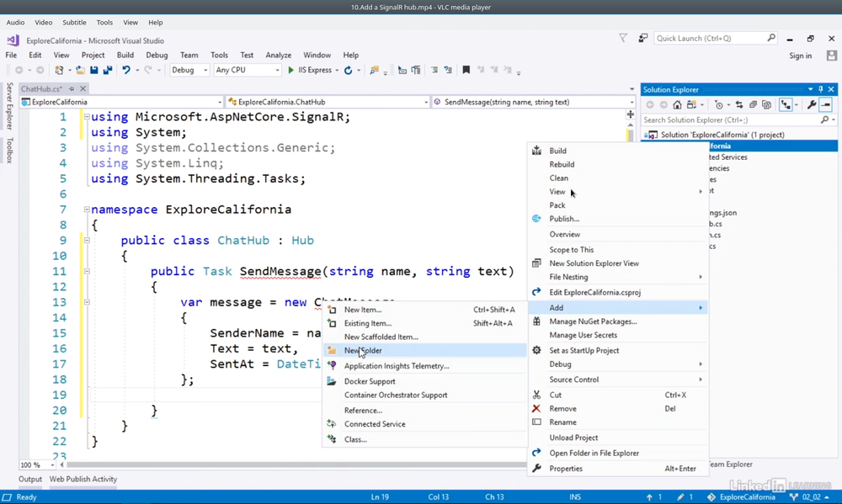Screen dimensions: 842x504
Task: Click the Sync with Active Document icon
Action: (x=739, y=105)
